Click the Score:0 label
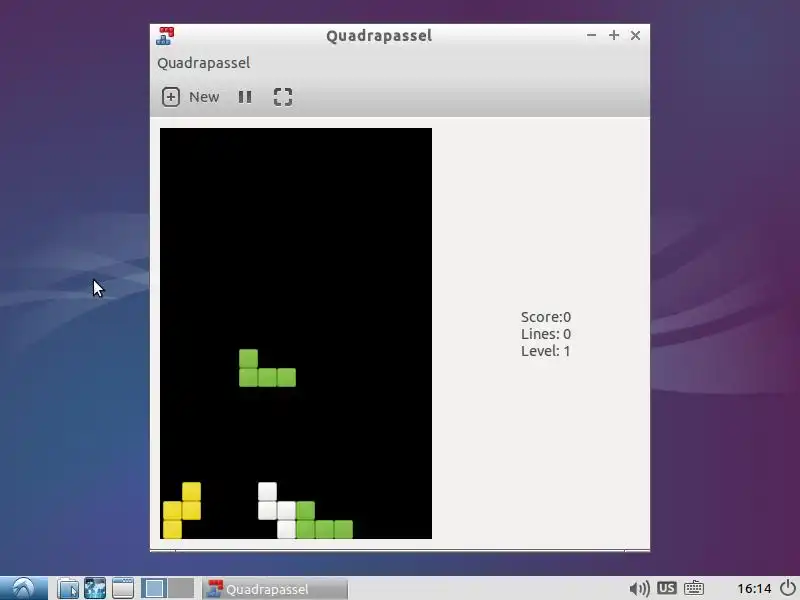 [545, 317]
